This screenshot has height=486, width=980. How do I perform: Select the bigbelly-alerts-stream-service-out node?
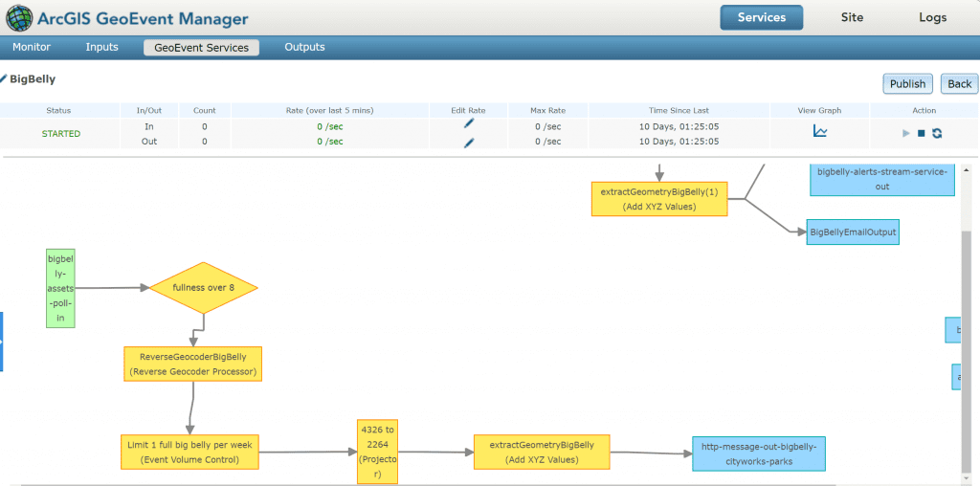point(882,179)
